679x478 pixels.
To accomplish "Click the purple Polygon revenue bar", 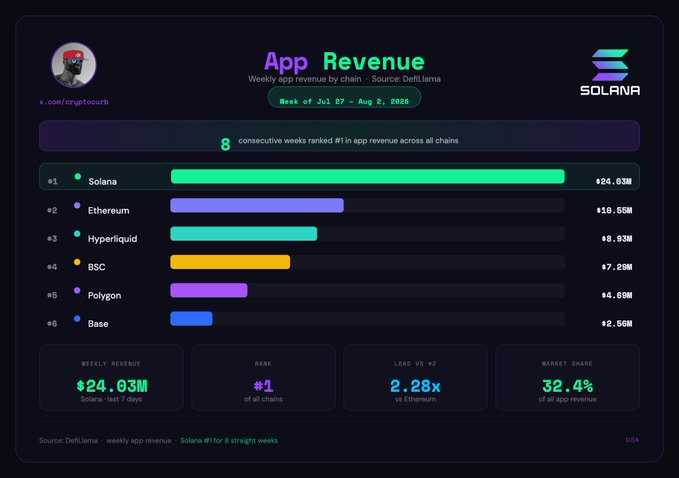I will pos(209,290).
